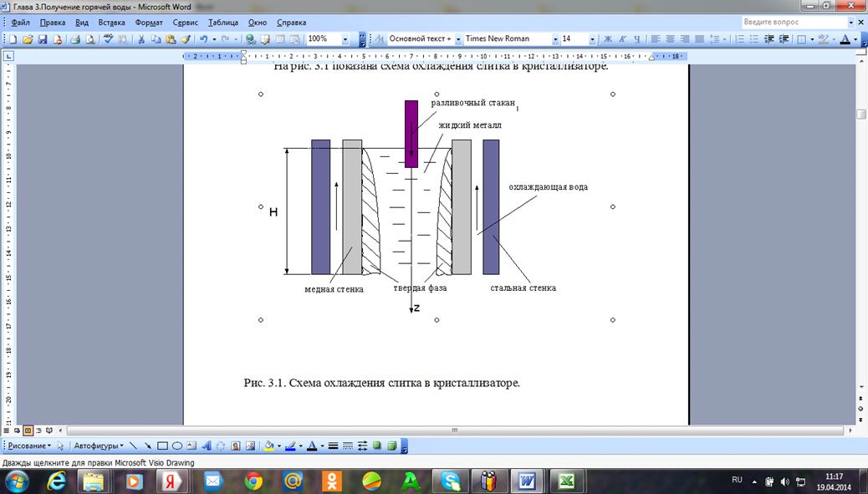Viewport: 868px width, 494px height.
Task: Open the Рисование drawing menu button
Action: [28, 446]
